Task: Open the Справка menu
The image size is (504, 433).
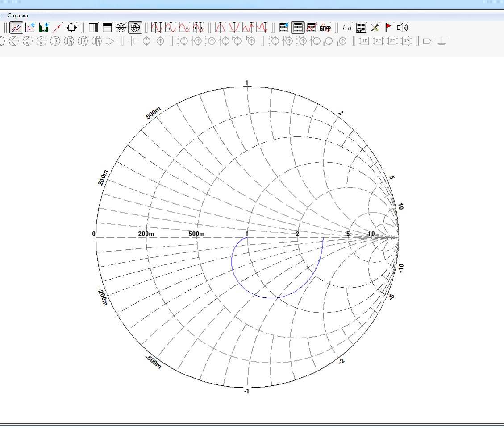Action: tap(18, 16)
